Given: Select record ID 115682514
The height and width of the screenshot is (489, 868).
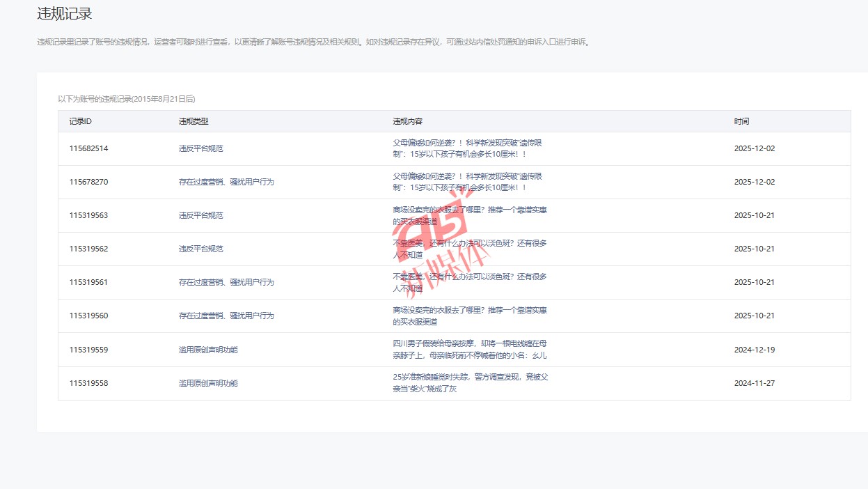Looking at the screenshot, I should pos(88,148).
